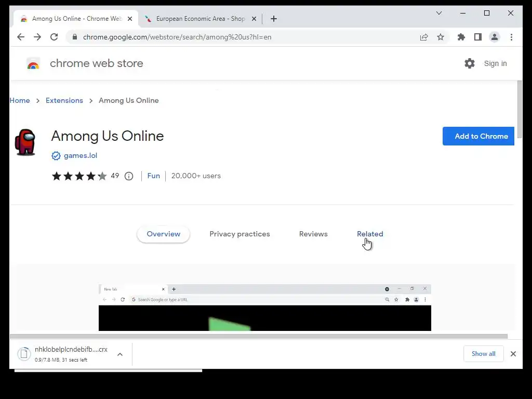Go to Home breadcrumb link

pyautogui.click(x=20, y=100)
